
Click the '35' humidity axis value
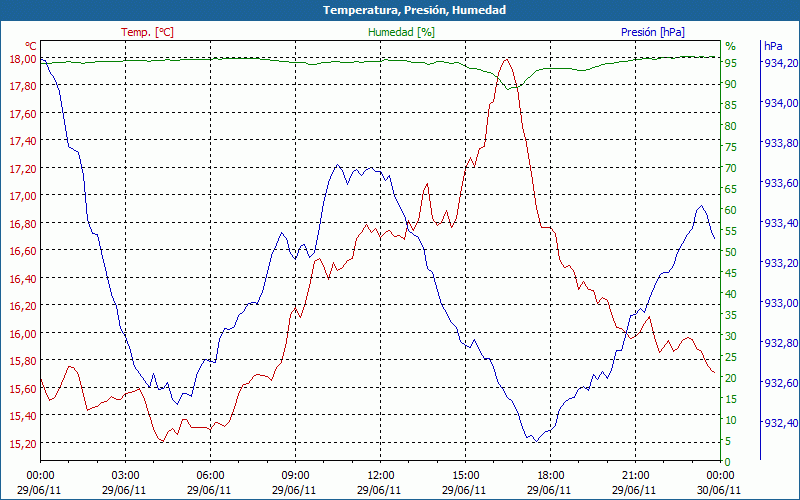point(731,315)
